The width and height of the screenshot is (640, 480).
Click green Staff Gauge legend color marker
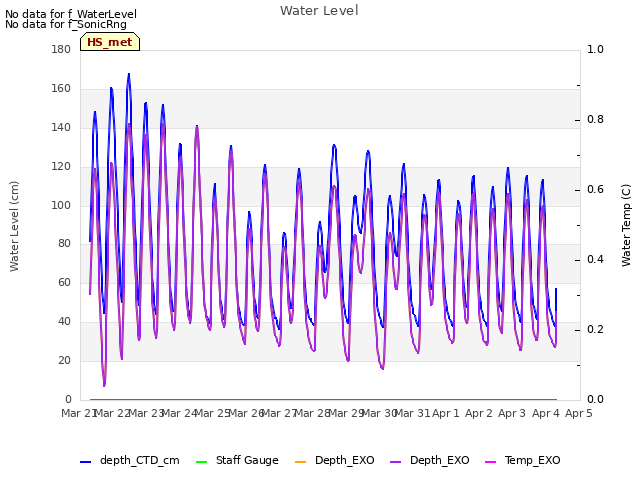coord(201,462)
